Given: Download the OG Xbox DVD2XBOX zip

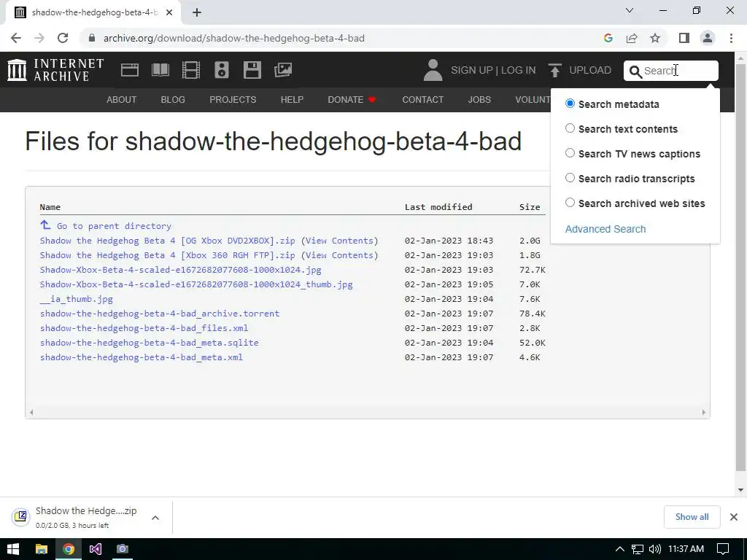Looking at the screenshot, I should [167, 241].
